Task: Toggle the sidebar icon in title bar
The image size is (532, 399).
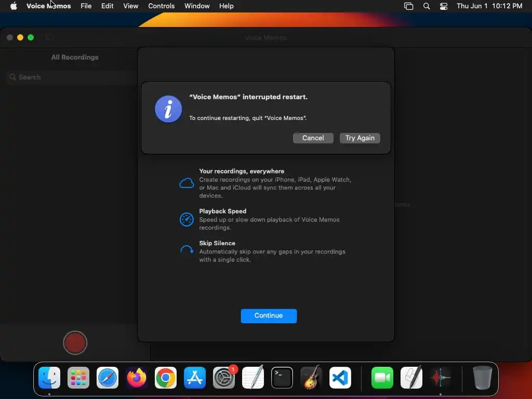Action: (x=49, y=37)
